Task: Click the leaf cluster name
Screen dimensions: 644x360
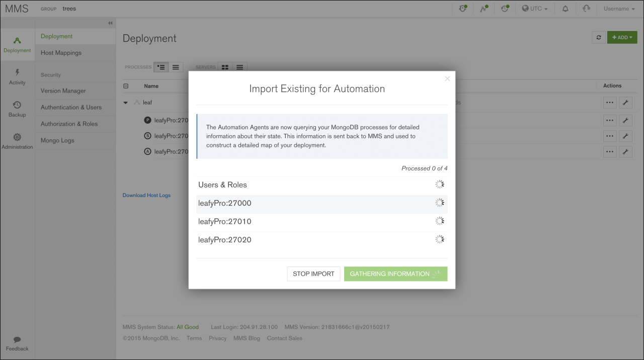Action: point(147,103)
